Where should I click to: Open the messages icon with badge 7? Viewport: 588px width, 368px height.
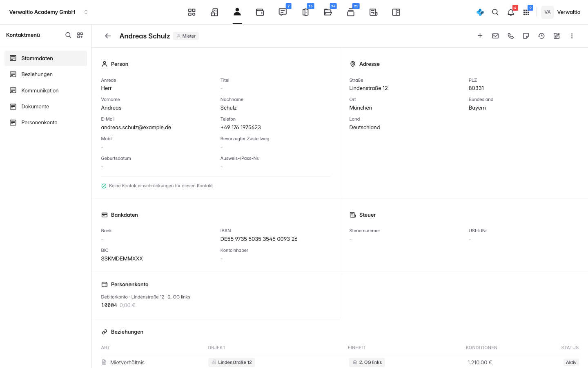tap(283, 12)
